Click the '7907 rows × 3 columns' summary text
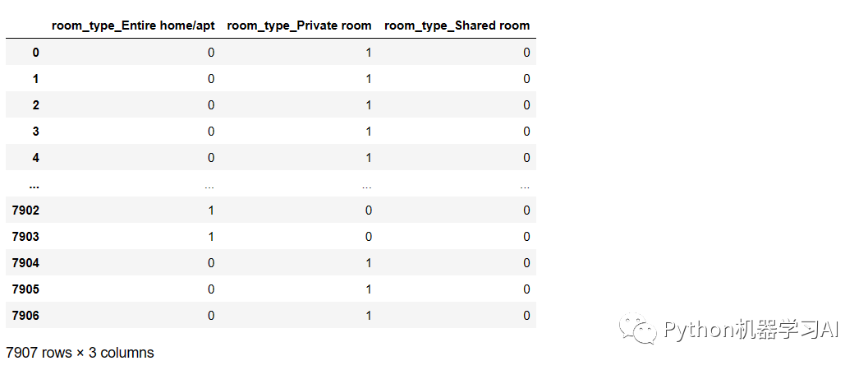 coord(80,352)
